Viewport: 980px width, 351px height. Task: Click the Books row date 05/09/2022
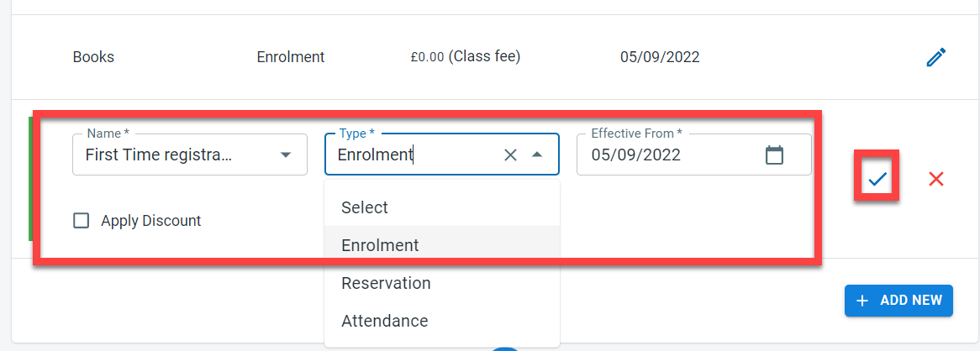click(x=660, y=57)
